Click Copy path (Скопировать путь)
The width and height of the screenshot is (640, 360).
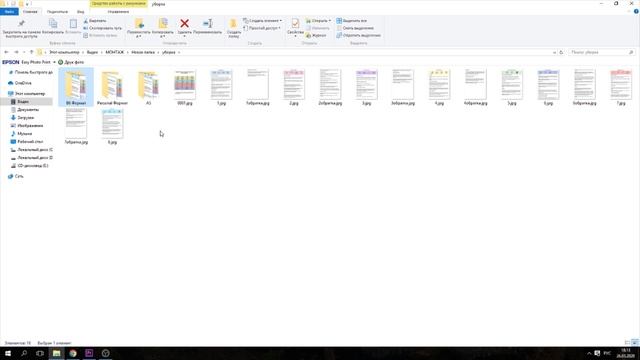pos(102,28)
